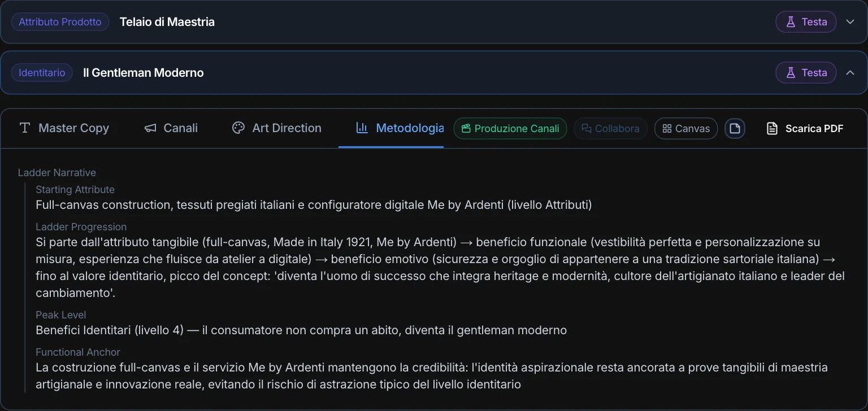Select the Art Direction tab
This screenshot has height=411, width=868.
coord(277,128)
